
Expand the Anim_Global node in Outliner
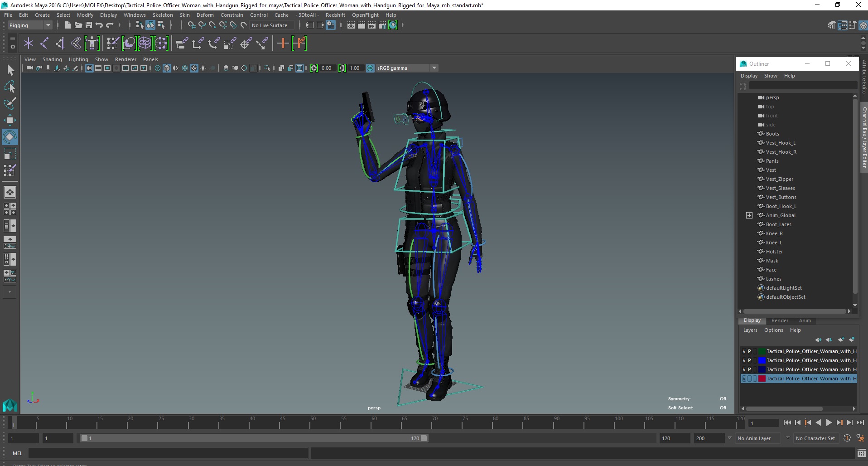pyautogui.click(x=749, y=215)
